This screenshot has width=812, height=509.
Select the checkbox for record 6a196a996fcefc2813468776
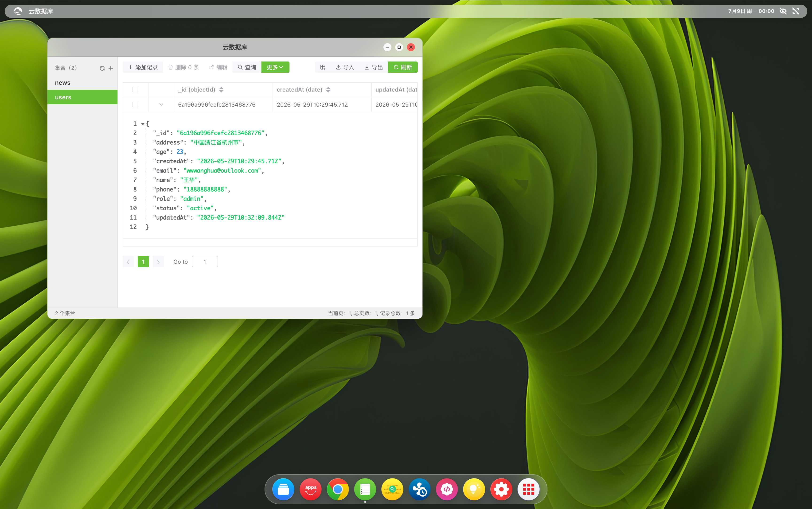(135, 104)
